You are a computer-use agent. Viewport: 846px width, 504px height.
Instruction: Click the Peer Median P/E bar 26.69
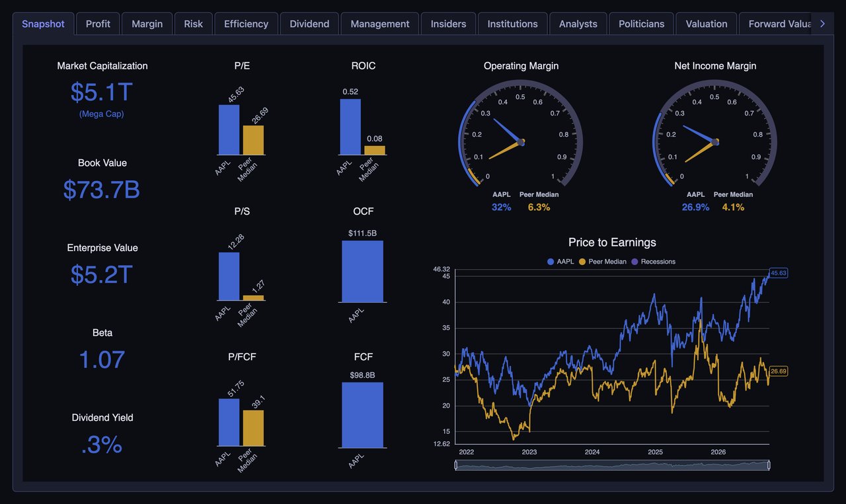253,140
